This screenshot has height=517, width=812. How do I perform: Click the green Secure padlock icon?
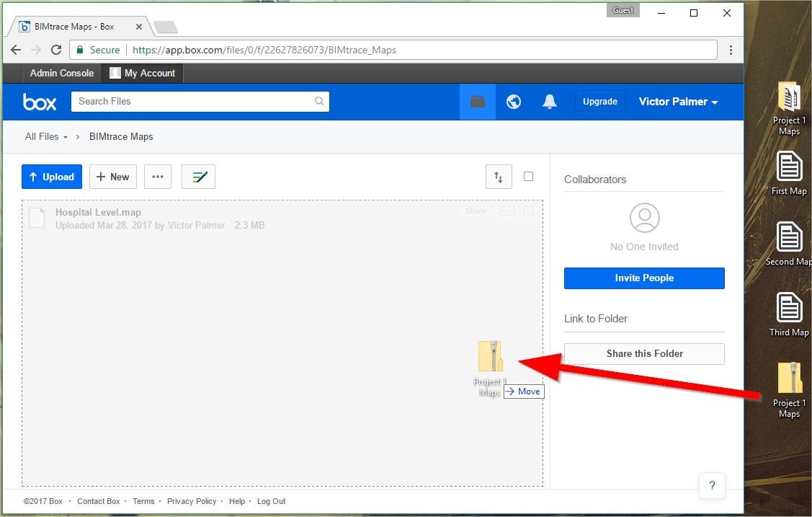pyautogui.click(x=80, y=50)
